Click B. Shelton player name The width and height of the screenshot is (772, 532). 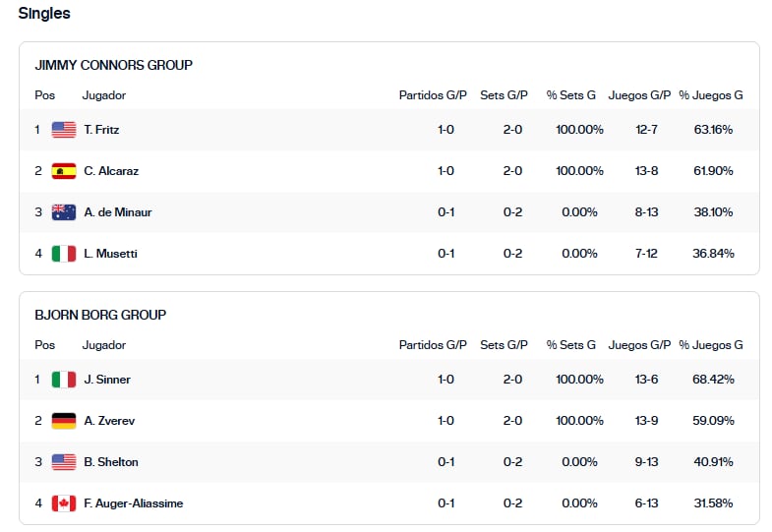coord(111,462)
